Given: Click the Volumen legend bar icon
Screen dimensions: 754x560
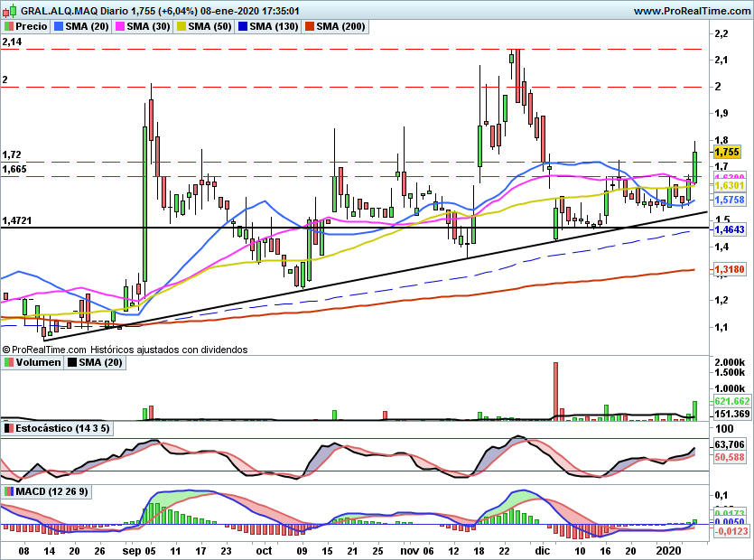Looking at the screenshot, I should [x=9, y=362].
